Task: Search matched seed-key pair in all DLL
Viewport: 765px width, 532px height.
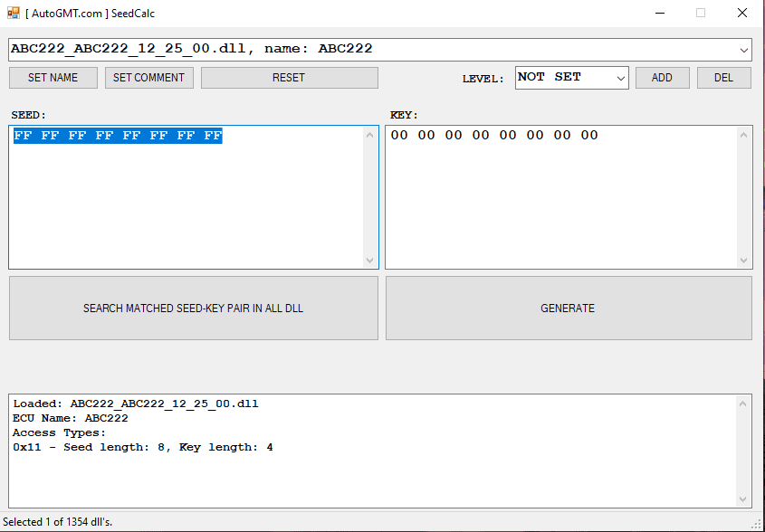Action: [193, 309]
